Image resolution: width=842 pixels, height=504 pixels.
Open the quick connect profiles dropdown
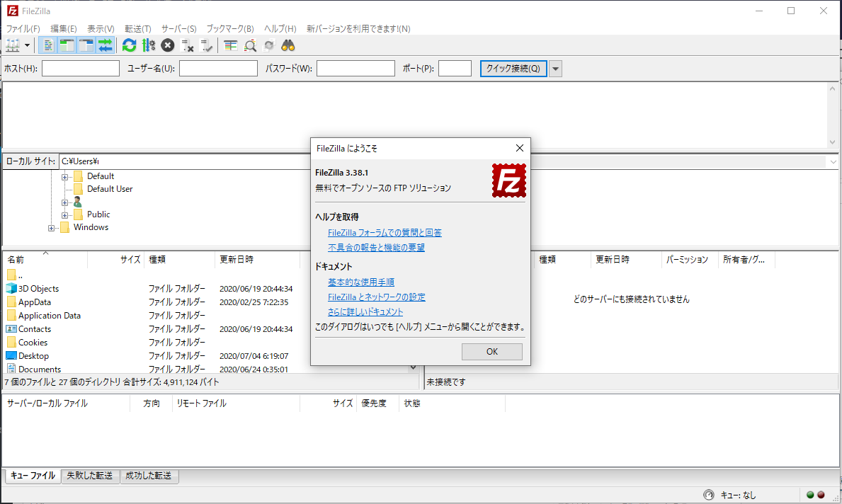tap(555, 68)
